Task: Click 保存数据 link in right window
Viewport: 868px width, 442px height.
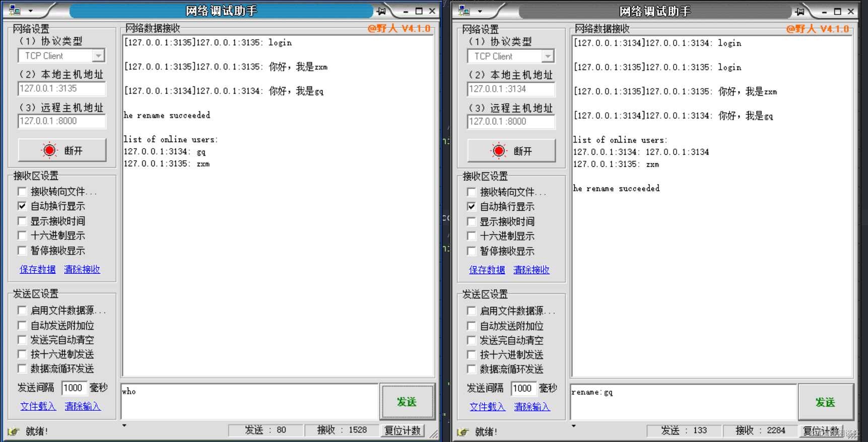Action: click(487, 270)
